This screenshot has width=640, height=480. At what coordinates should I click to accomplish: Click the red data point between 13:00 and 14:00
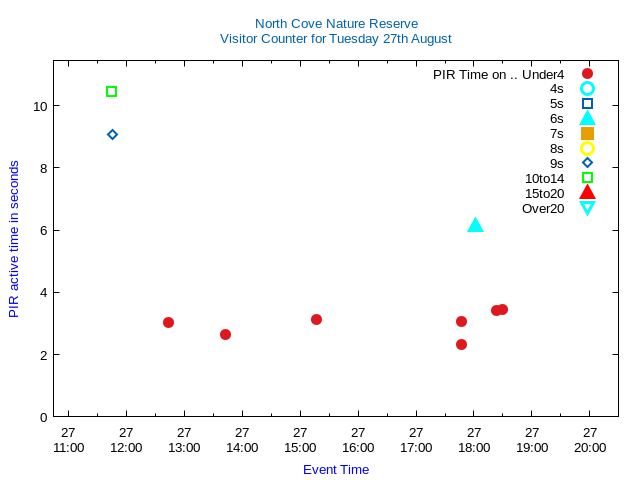click(225, 334)
